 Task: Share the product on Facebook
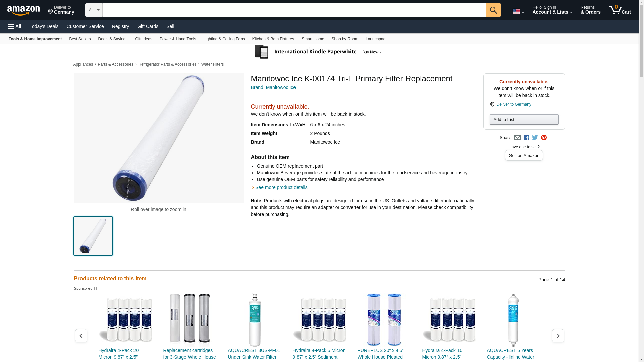pos(526,138)
